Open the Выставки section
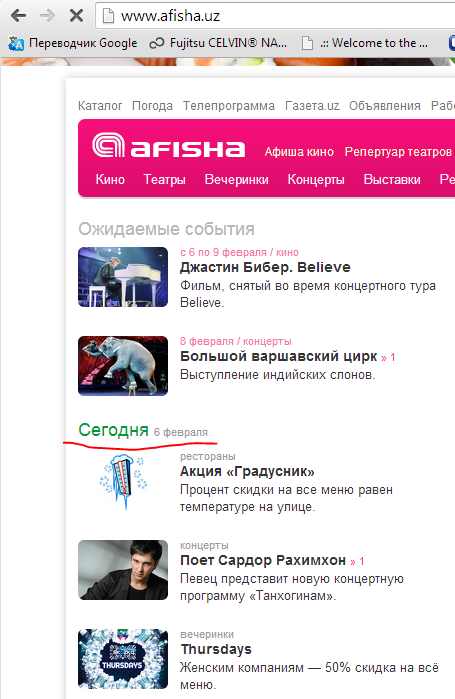 [392, 179]
